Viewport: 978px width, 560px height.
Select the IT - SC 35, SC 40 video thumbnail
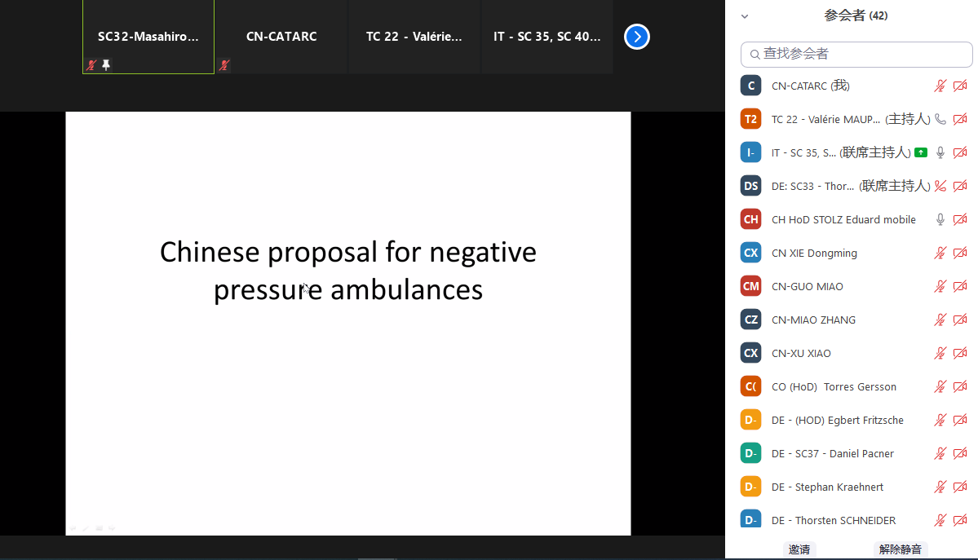pyautogui.click(x=547, y=37)
